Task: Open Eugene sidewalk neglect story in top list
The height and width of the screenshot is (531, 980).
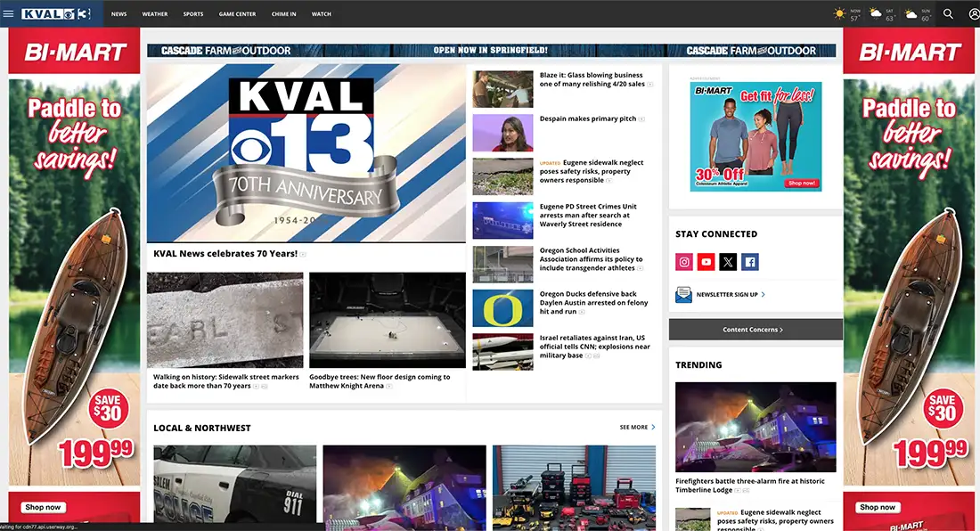Action: click(592, 171)
